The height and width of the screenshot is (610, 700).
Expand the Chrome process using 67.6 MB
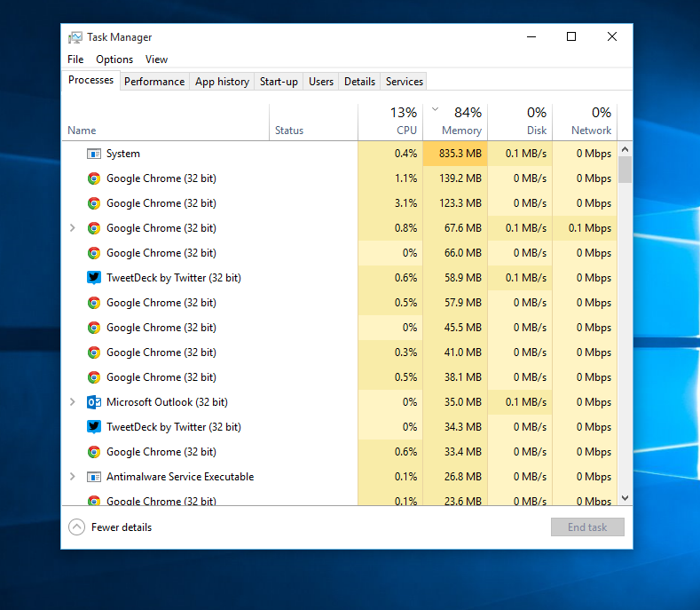point(73,228)
